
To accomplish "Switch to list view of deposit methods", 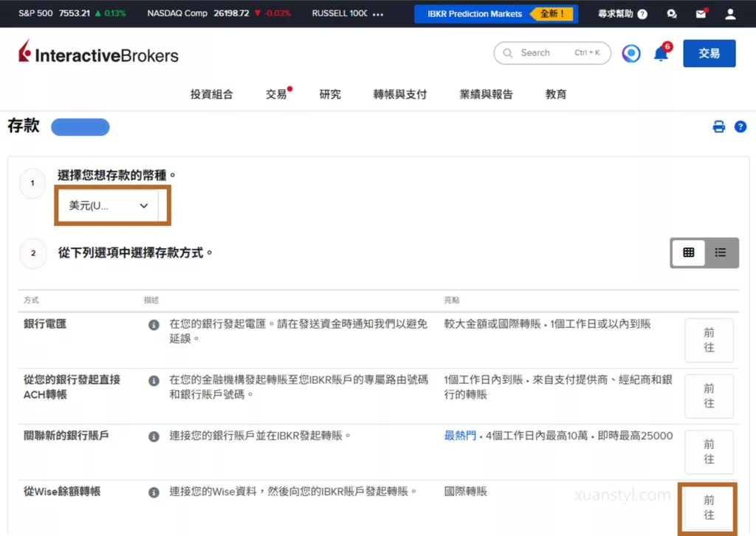I will pyautogui.click(x=721, y=252).
